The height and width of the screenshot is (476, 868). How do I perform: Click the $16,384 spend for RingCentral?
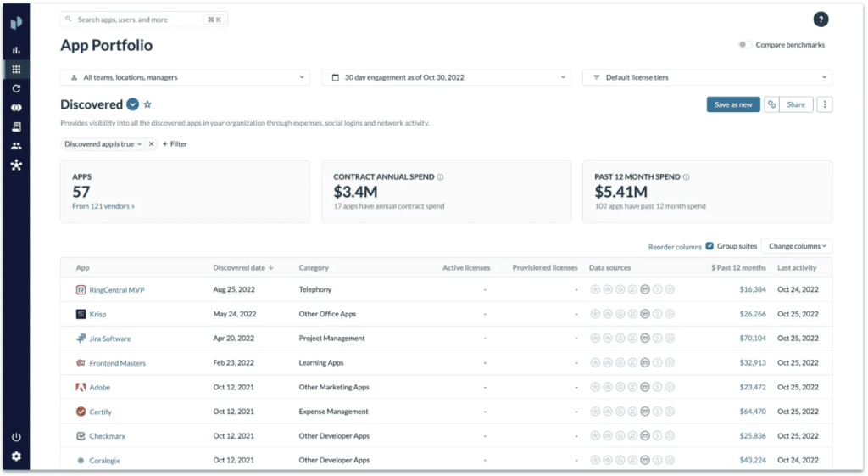pos(753,289)
